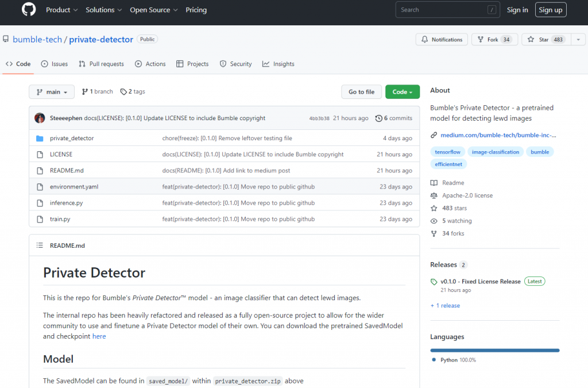Click the tag icon beside v0.1.0 release
The width and height of the screenshot is (588, 388).
(x=434, y=282)
